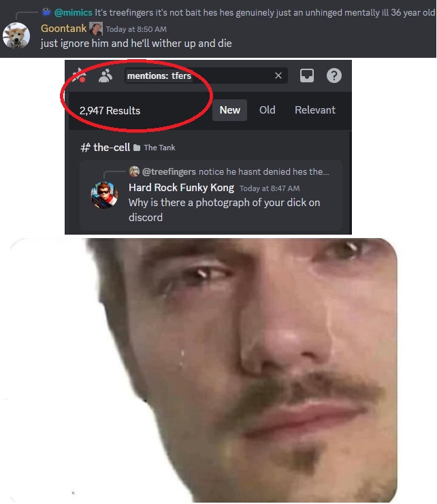Open the #the-cell channel link
437x504 pixels.
click(105, 147)
